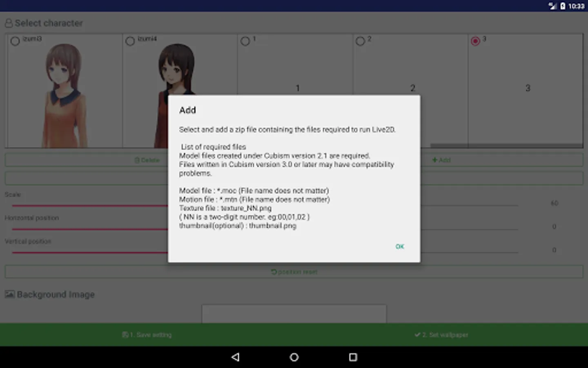The width and height of the screenshot is (588, 368).
Task: Click the 10:33 clock in status bar
Action: point(576,6)
